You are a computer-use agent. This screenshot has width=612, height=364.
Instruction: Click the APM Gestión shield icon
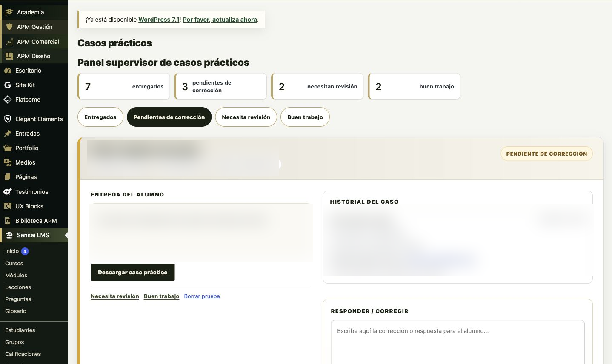[x=9, y=27]
